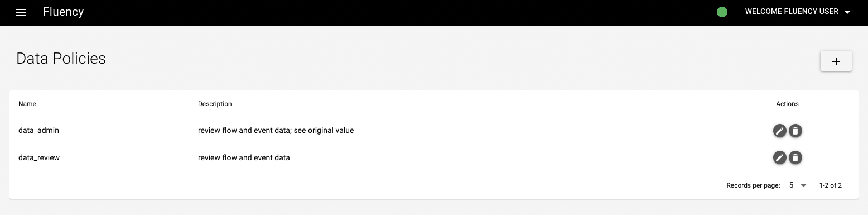Click the Description column header
868x215 pixels.
[x=215, y=104]
